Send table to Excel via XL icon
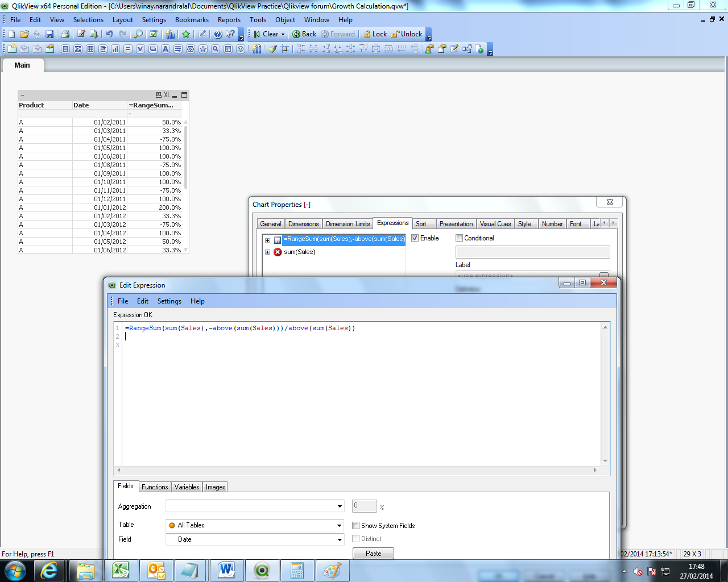Viewport: 728px width, 582px height. pos(167,95)
